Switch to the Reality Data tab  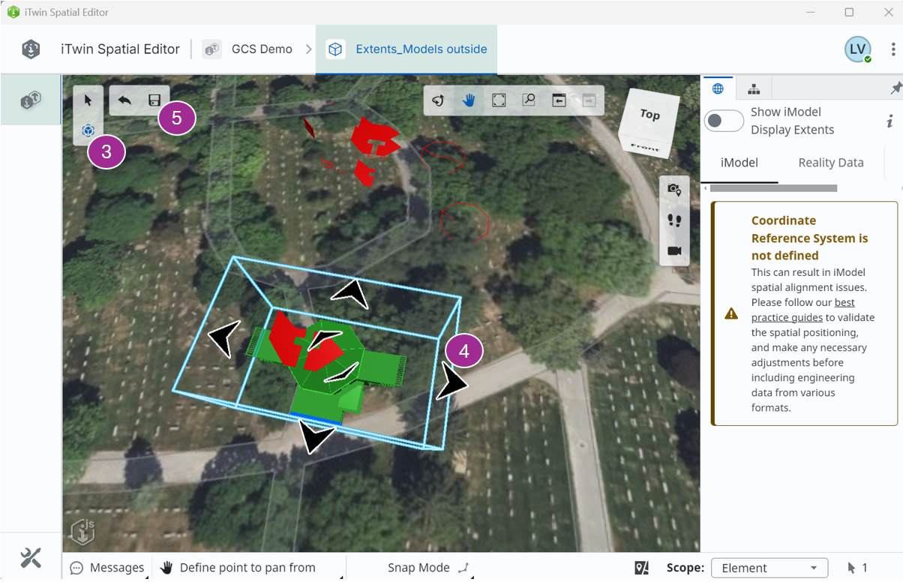831,163
